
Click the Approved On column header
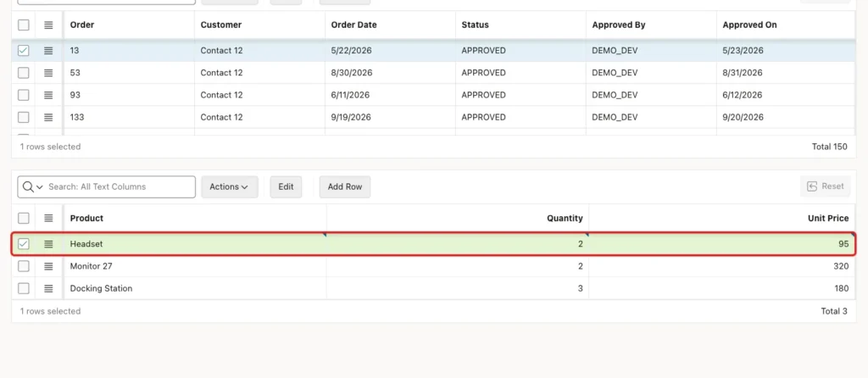click(786, 25)
